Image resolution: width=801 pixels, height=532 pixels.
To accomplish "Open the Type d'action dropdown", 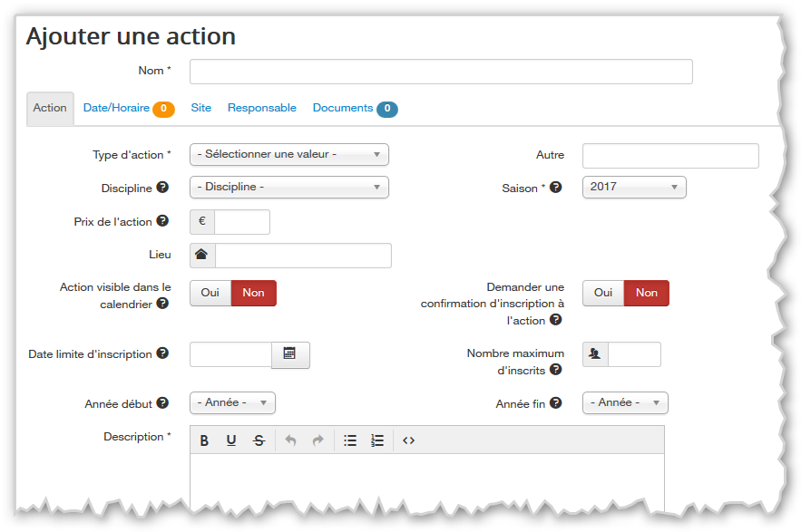I will (x=288, y=155).
